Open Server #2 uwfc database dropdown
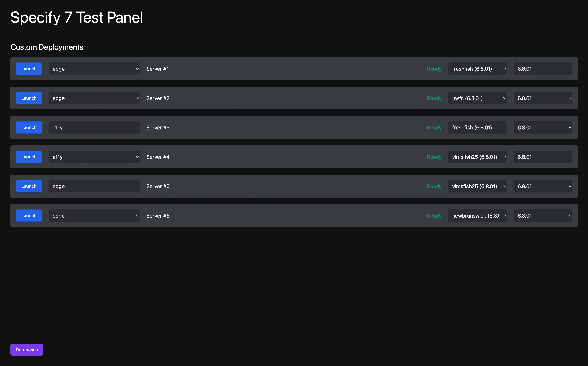 click(478, 98)
